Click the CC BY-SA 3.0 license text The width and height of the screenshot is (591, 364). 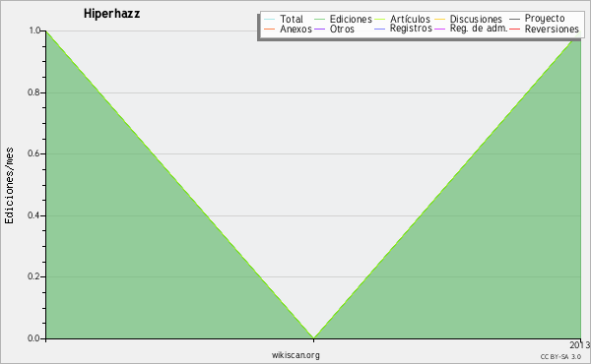(560, 356)
